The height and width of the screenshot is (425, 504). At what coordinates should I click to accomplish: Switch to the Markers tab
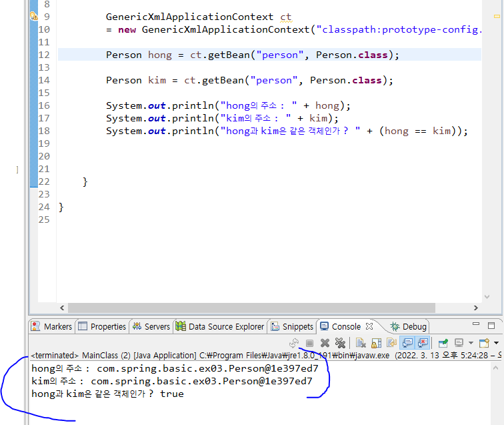pos(51,326)
